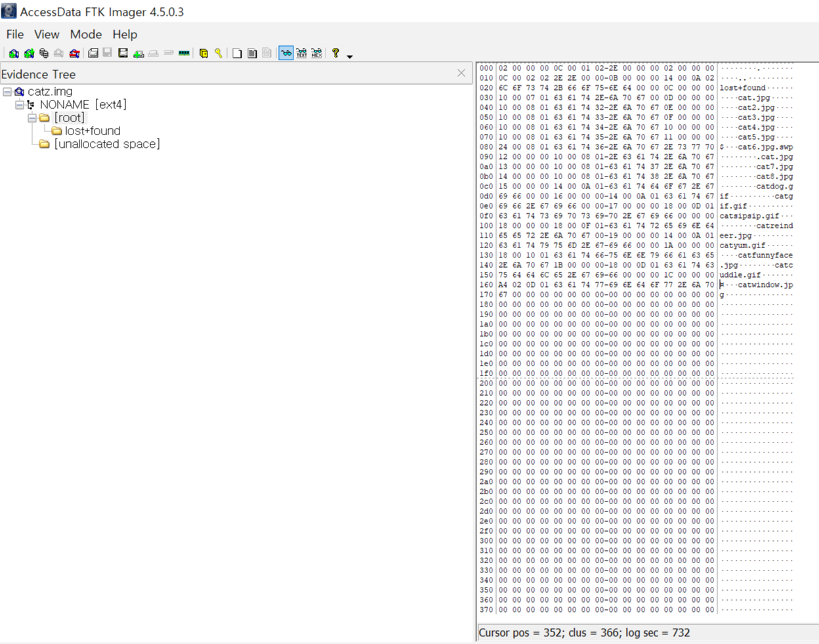Click hex offset label 200
The width and height of the screenshot is (819, 644).
coord(486,383)
